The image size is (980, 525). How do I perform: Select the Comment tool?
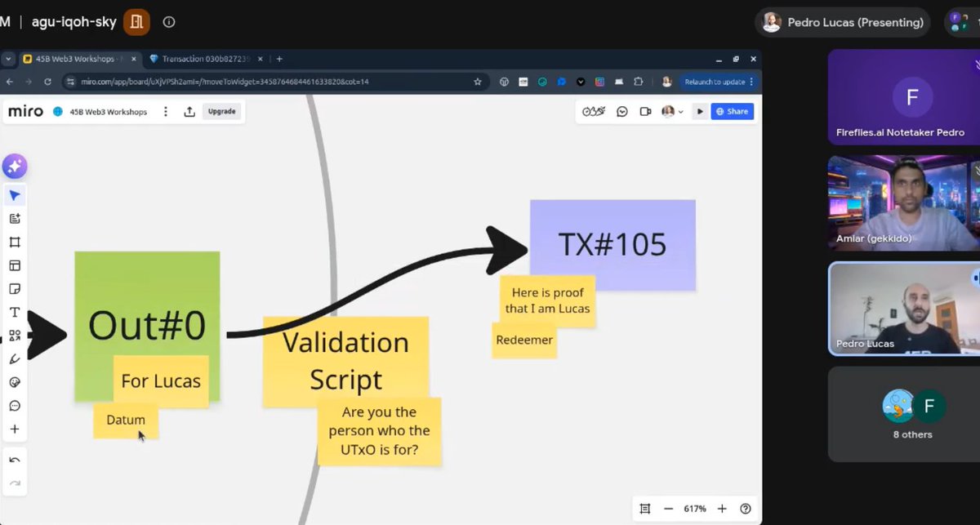(x=15, y=406)
